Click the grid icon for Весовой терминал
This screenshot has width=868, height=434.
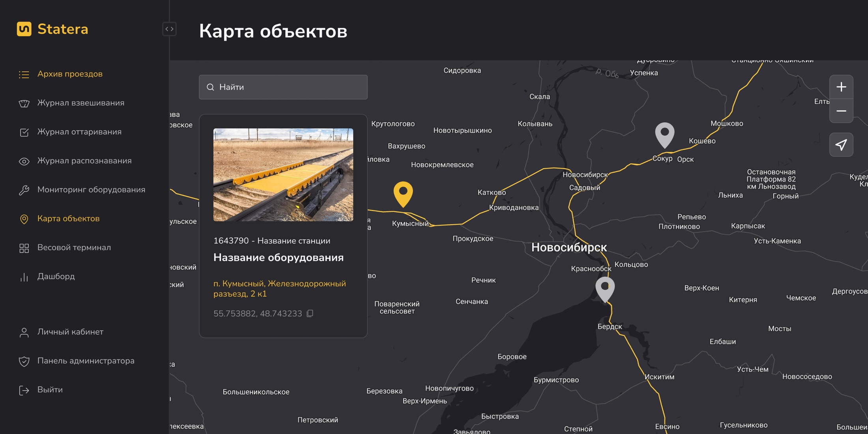[24, 248]
